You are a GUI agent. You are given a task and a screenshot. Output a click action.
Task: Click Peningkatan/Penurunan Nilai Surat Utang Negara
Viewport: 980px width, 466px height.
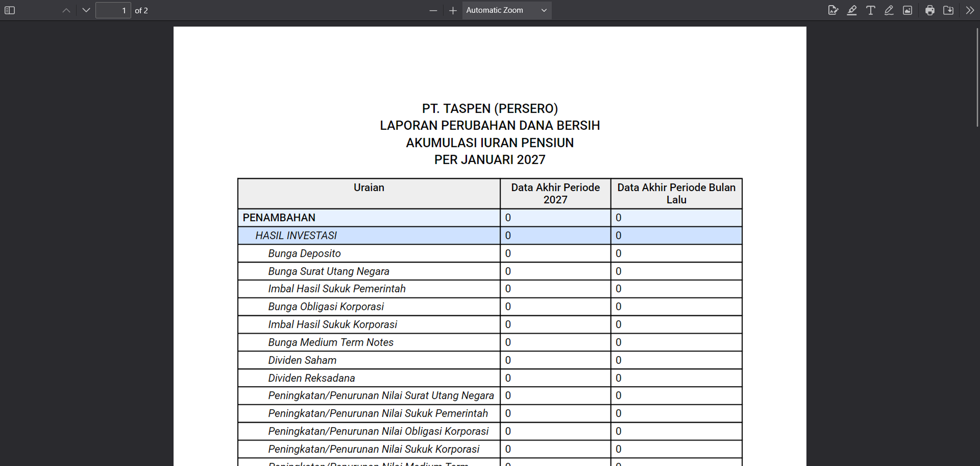coord(381,395)
